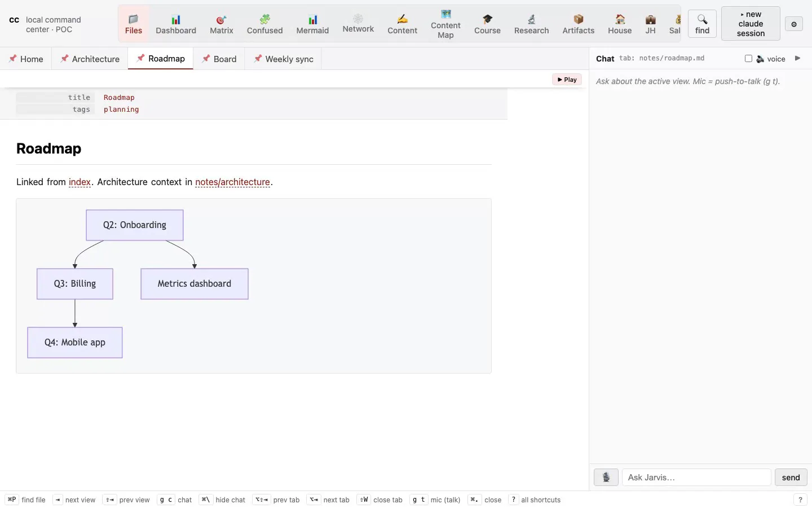This screenshot has height=508, width=812.
Task: Open the Mermaid view
Action: tap(312, 24)
